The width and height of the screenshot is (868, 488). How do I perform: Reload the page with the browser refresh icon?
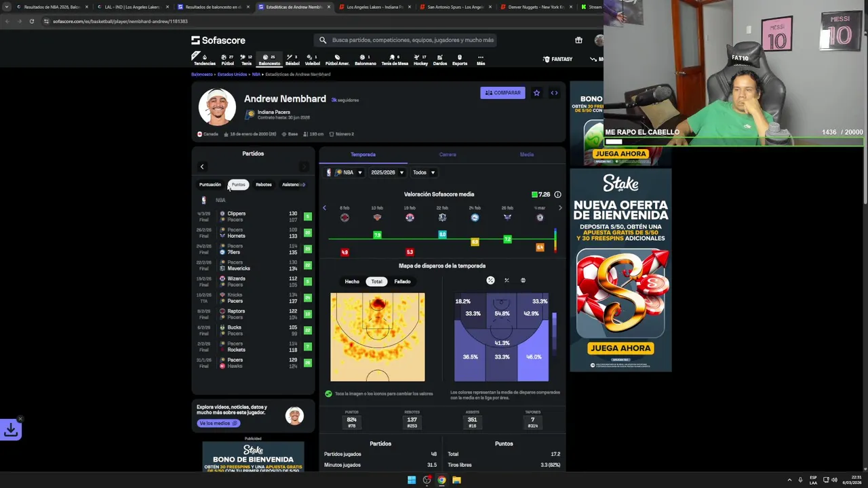coord(32,21)
